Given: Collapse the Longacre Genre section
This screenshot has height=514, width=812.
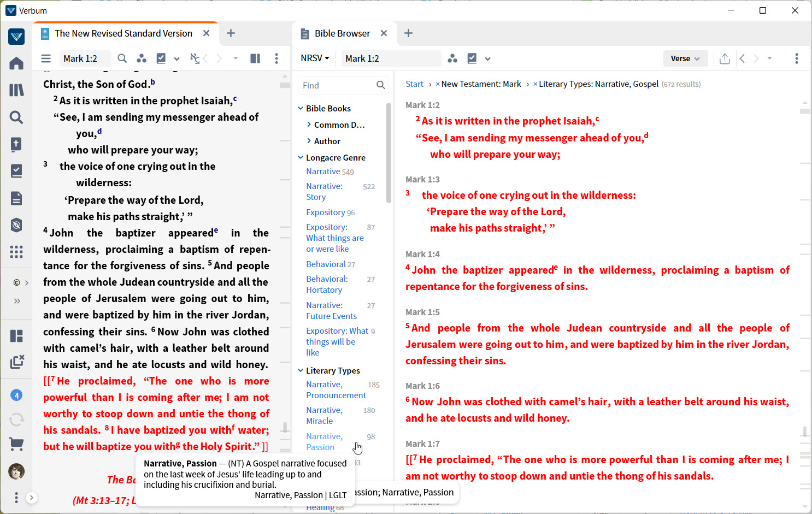Looking at the screenshot, I should pos(301,157).
